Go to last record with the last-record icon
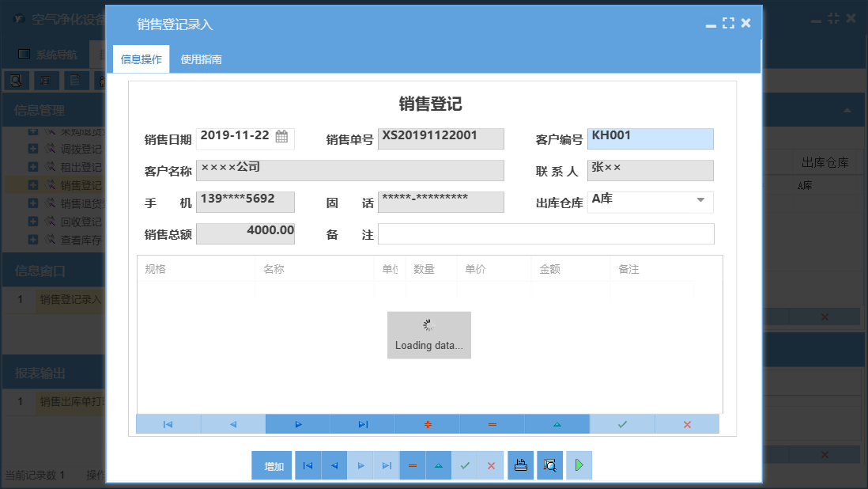868x489 pixels. pyautogui.click(x=362, y=424)
